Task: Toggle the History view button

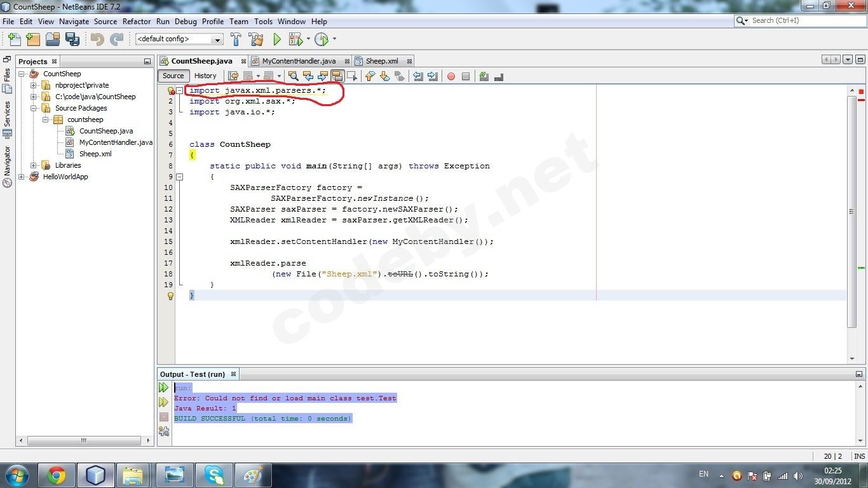Action: [x=205, y=76]
